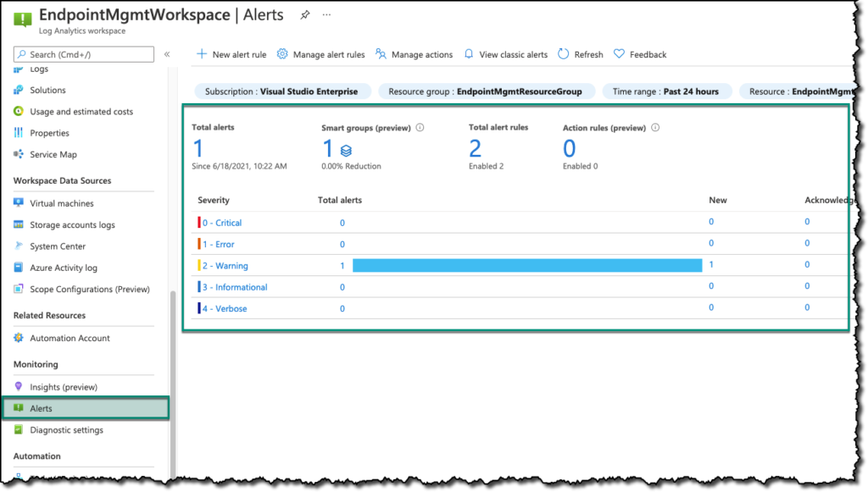Click the Diagnostic settings icon

click(19, 429)
